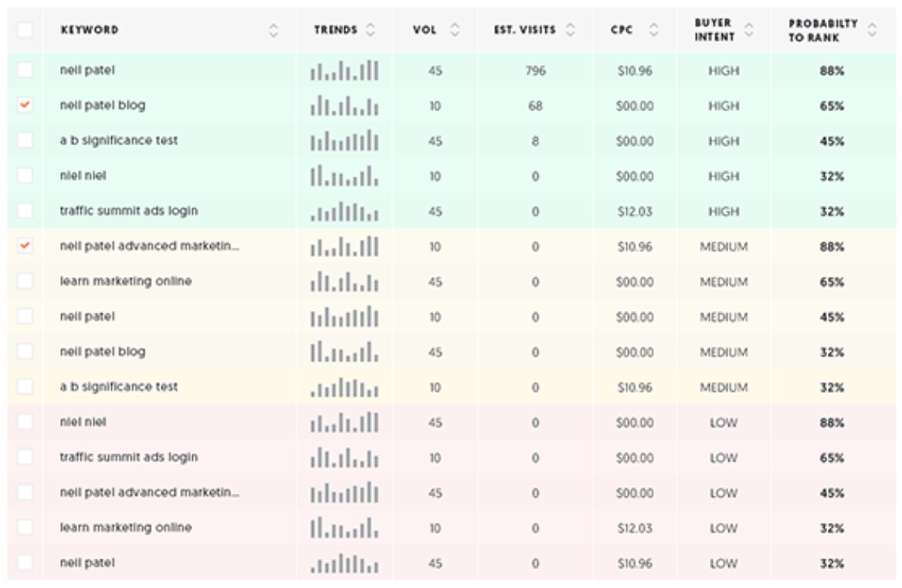Check the MEDIUM intent 'a b significance test' checkbox
Screen dimensions: 902x588
(25, 387)
